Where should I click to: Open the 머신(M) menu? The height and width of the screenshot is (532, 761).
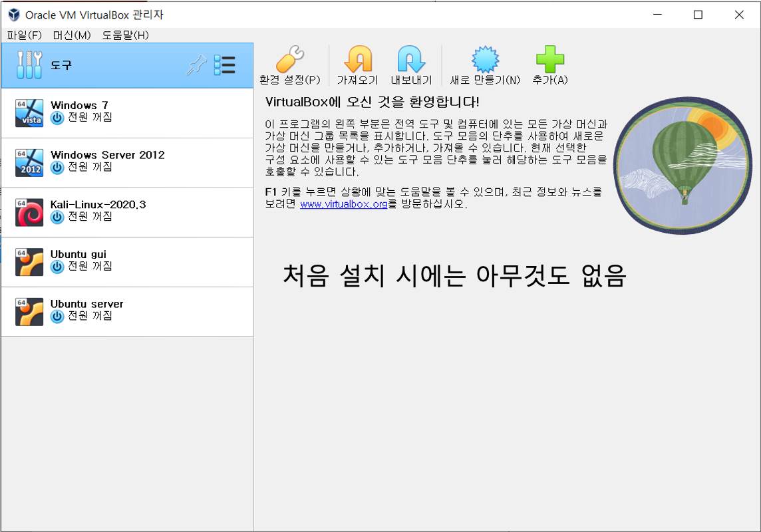pos(72,35)
